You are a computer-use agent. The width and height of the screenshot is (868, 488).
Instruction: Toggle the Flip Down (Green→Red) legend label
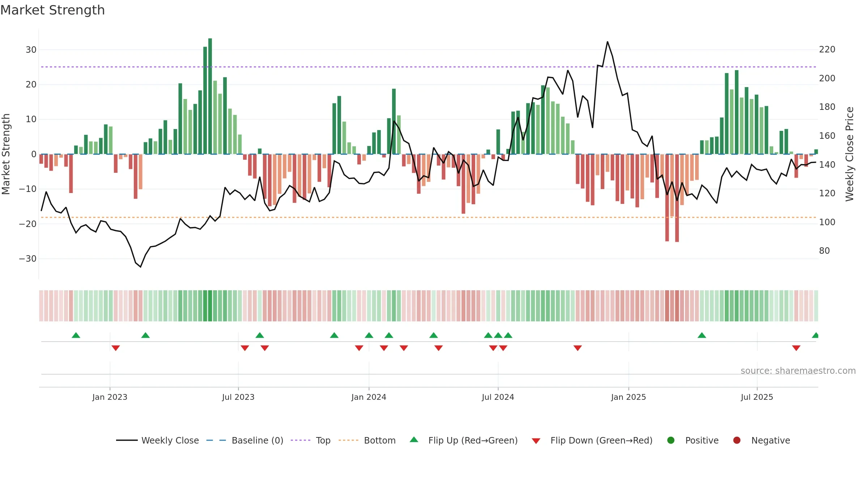pos(601,440)
